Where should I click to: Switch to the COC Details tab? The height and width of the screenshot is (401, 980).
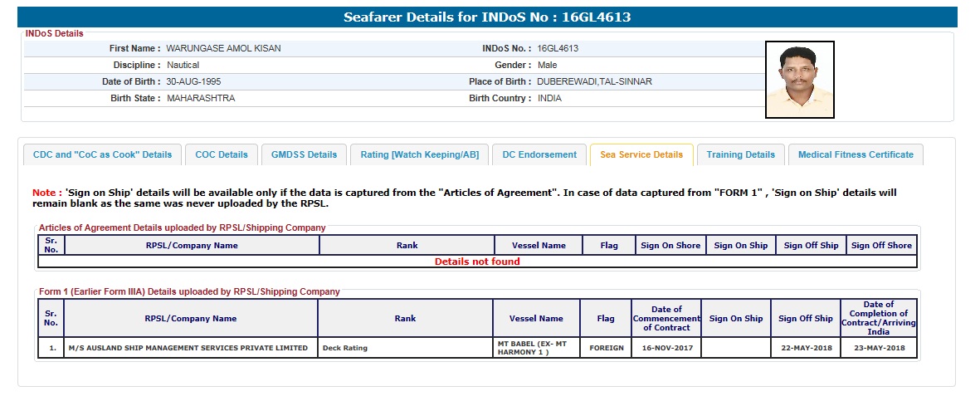click(x=222, y=154)
